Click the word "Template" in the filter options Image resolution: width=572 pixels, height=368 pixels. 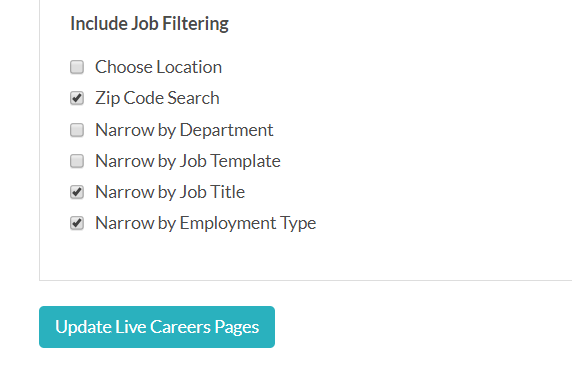(x=246, y=161)
